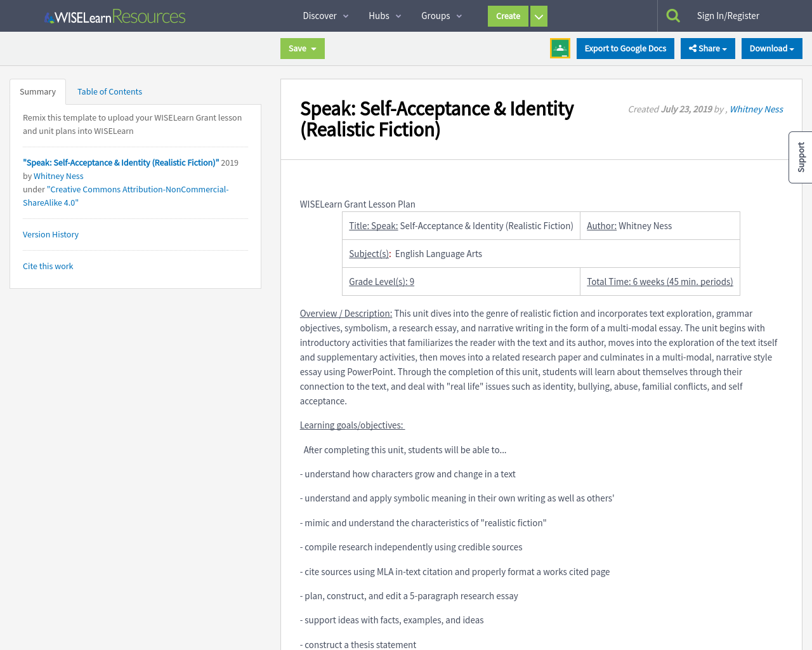The width and height of the screenshot is (812, 650).
Task: Open the Groups menu
Action: 441,15
